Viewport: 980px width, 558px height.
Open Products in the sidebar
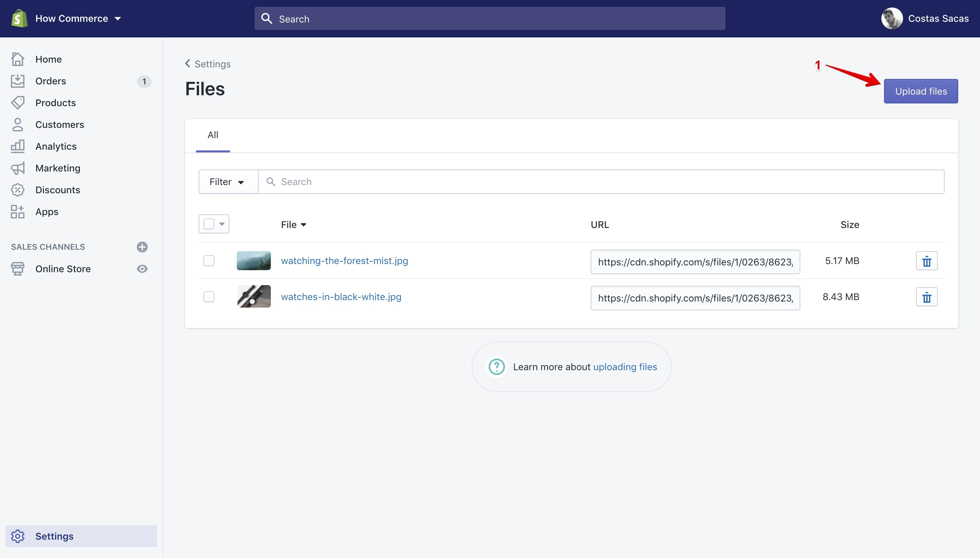[x=55, y=103]
